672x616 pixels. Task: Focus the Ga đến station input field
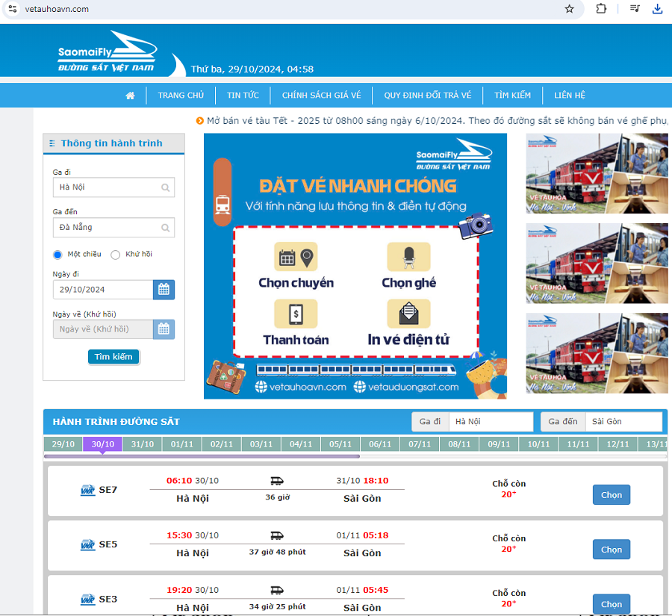click(113, 227)
